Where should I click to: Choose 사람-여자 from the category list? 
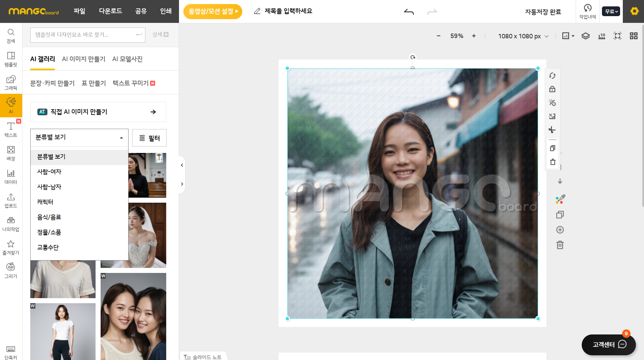point(79,172)
